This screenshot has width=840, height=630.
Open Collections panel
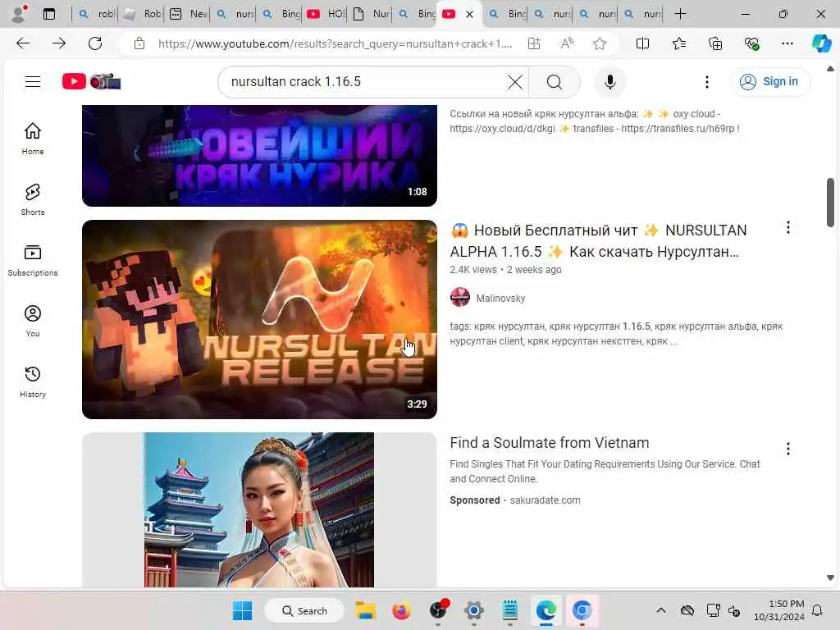click(x=715, y=43)
